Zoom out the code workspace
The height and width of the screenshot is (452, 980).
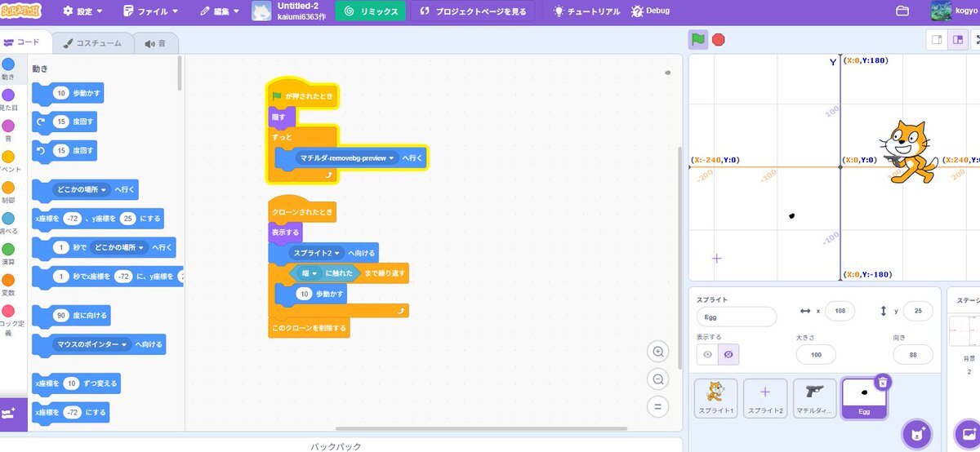click(x=657, y=379)
